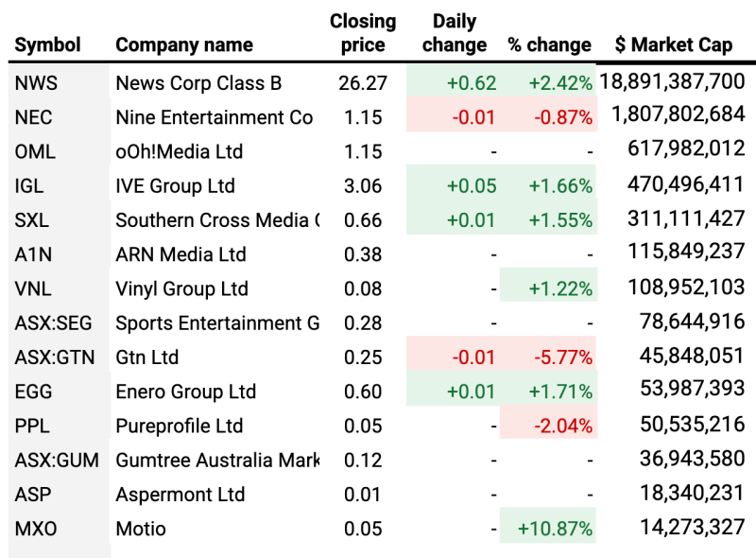Screen dimensions: 756x558
Task: Click Vinyl Group Ltd +1.22% cell
Action: [560, 288]
